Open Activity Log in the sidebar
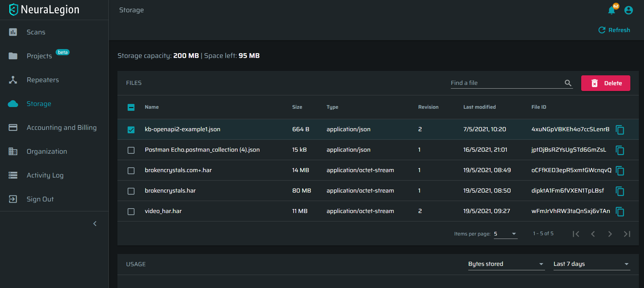 [45, 175]
